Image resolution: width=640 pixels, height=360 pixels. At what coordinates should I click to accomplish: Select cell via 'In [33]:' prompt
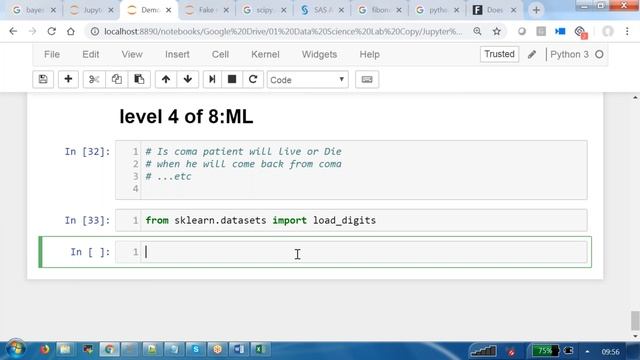[x=87, y=220]
